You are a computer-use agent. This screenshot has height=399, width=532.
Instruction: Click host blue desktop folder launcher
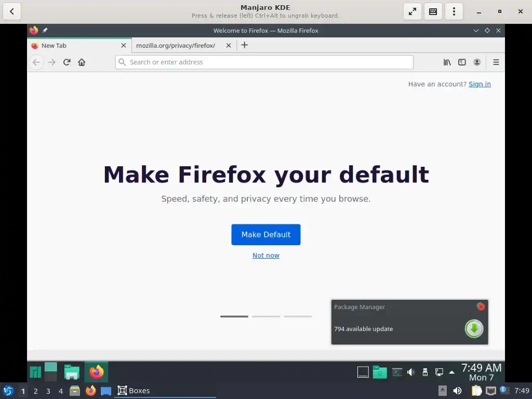106,391
